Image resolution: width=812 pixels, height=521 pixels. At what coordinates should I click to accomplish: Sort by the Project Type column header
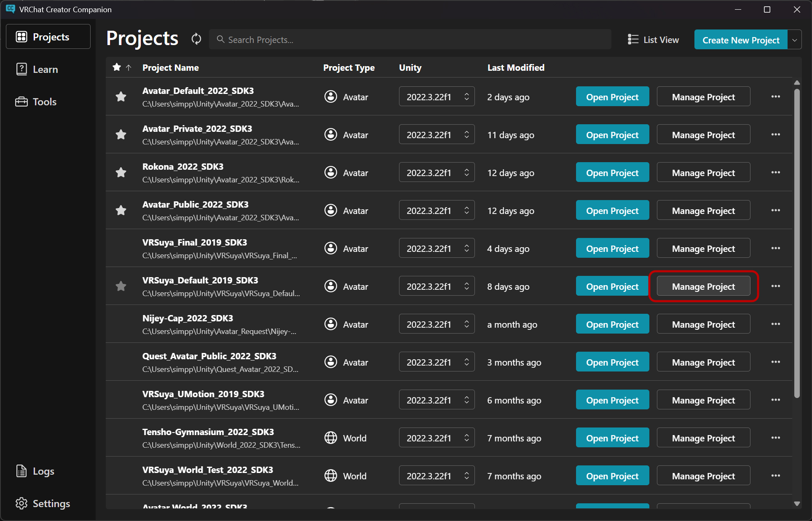coord(349,67)
